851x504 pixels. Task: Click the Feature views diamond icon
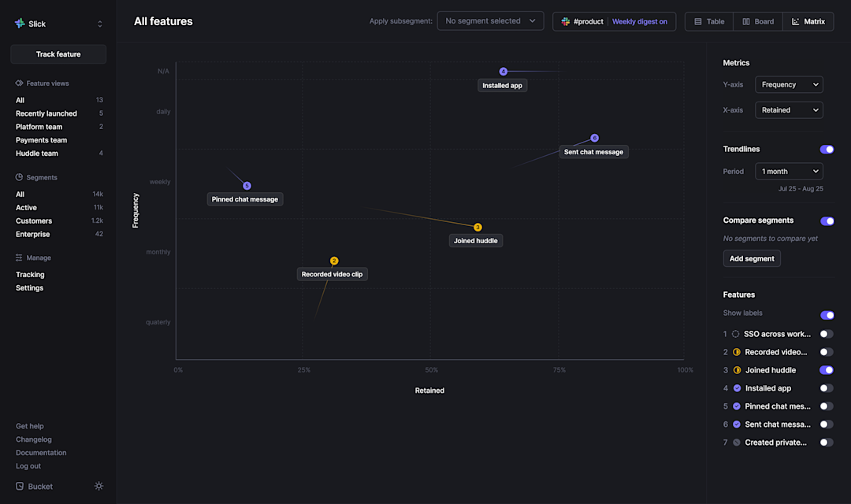tap(18, 83)
